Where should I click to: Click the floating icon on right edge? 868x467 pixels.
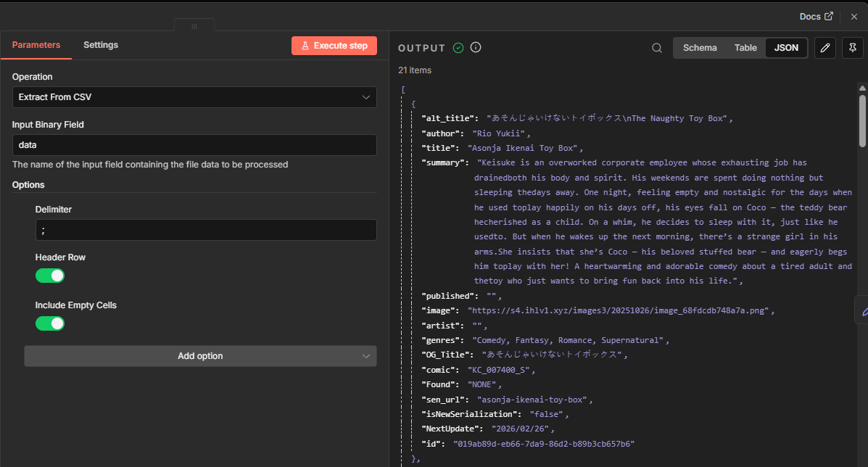pyautogui.click(x=863, y=310)
